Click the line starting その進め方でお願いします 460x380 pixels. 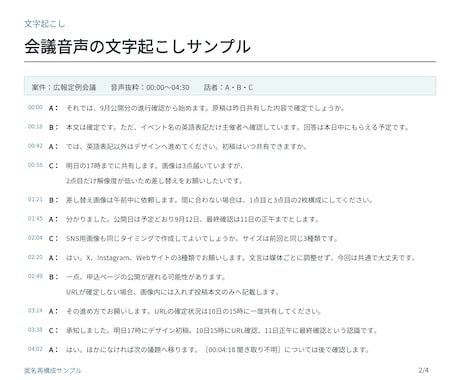coord(194,311)
